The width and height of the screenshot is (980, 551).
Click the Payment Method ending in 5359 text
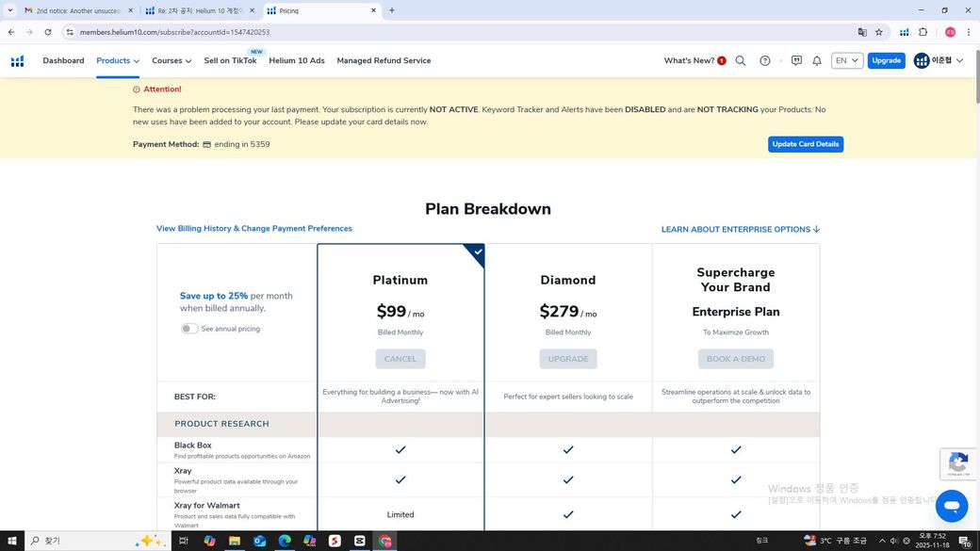pos(202,144)
